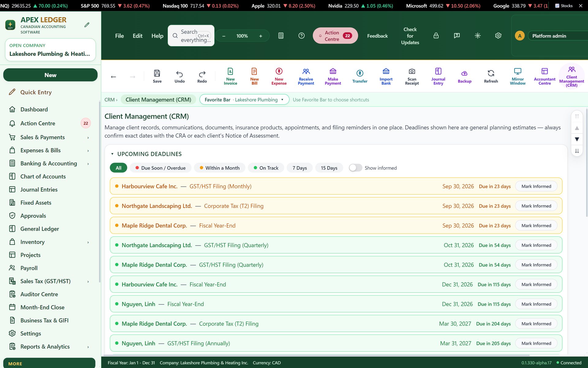588x368 pixels.
Task: Mark Harbourview Cafe GST/HST Monthly as informed
Action: tap(536, 186)
